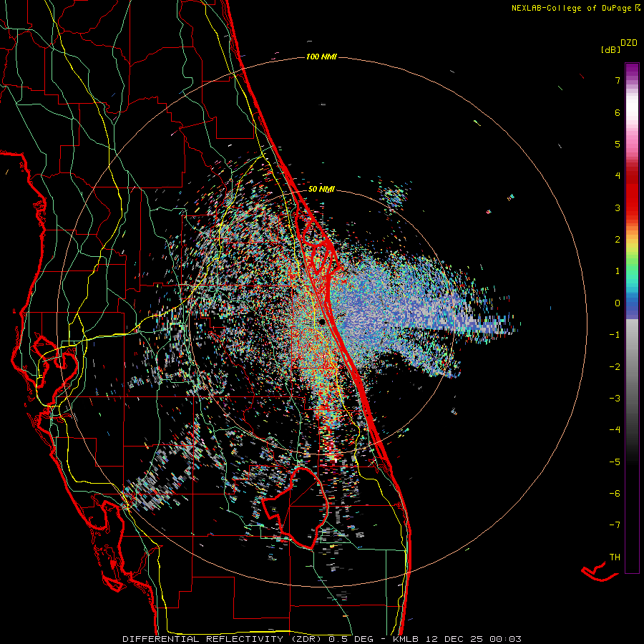Click the 0 value on the colorbar scale
Screen dimensions: 644x644
pos(618,303)
